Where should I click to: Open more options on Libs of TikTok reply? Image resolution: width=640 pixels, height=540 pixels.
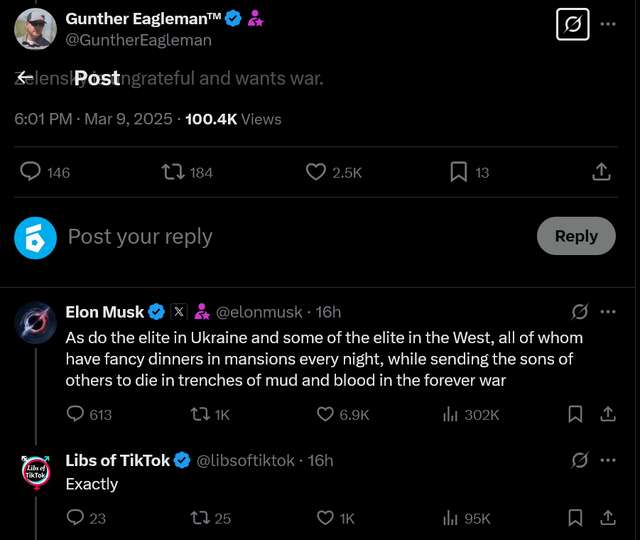(x=609, y=460)
